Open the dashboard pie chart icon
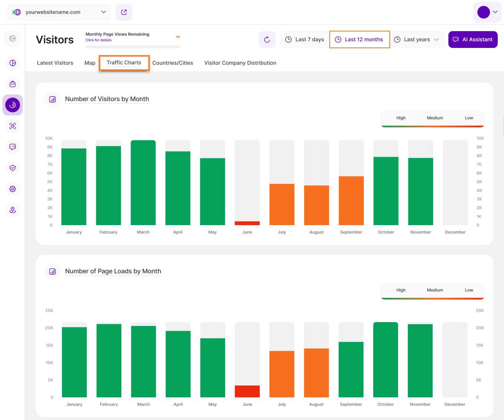The height and width of the screenshot is (420, 504). (13, 63)
